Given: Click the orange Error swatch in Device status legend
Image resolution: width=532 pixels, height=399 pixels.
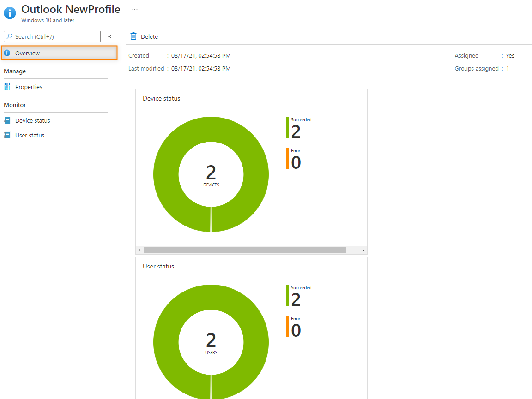Looking at the screenshot, I should tap(287, 158).
